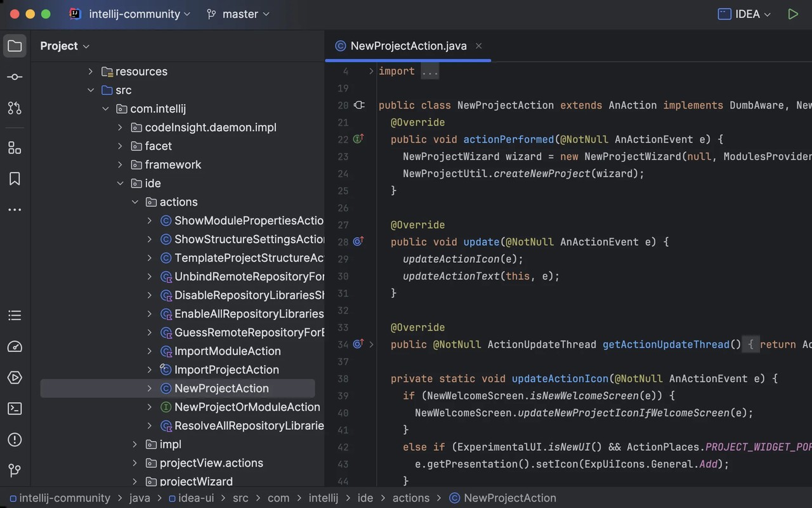Open the Git tool window icon
Viewport: 812px width, 508px height.
pyautogui.click(x=15, y=471)
